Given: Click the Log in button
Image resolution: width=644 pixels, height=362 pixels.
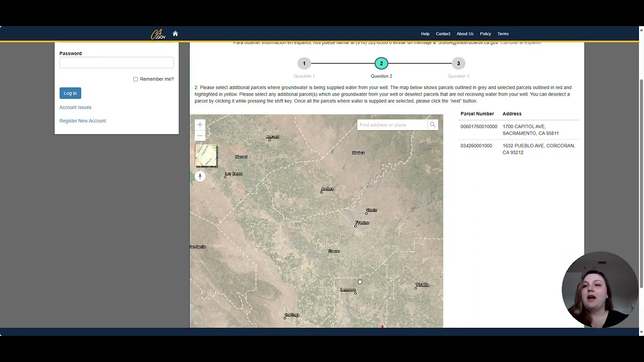Looking at the screenshot, I should point(70,93).
